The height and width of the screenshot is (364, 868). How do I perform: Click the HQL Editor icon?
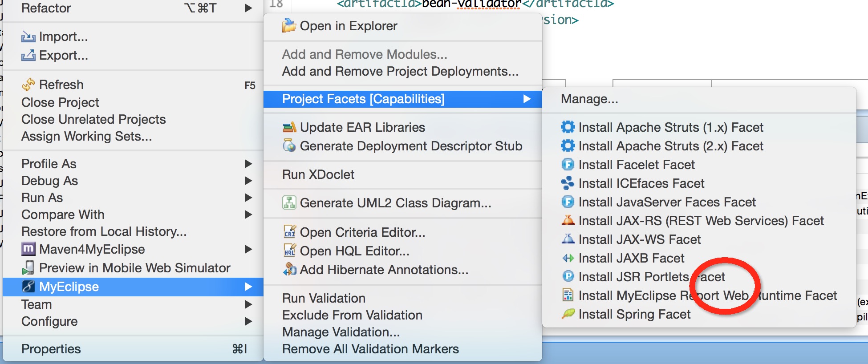tap(289, 251)
